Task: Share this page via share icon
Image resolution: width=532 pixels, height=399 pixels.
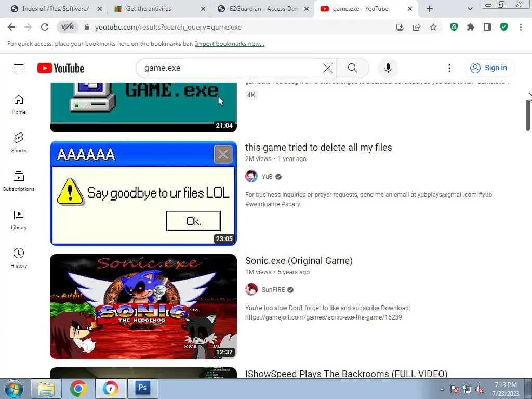Action: [x=417, y=27]
